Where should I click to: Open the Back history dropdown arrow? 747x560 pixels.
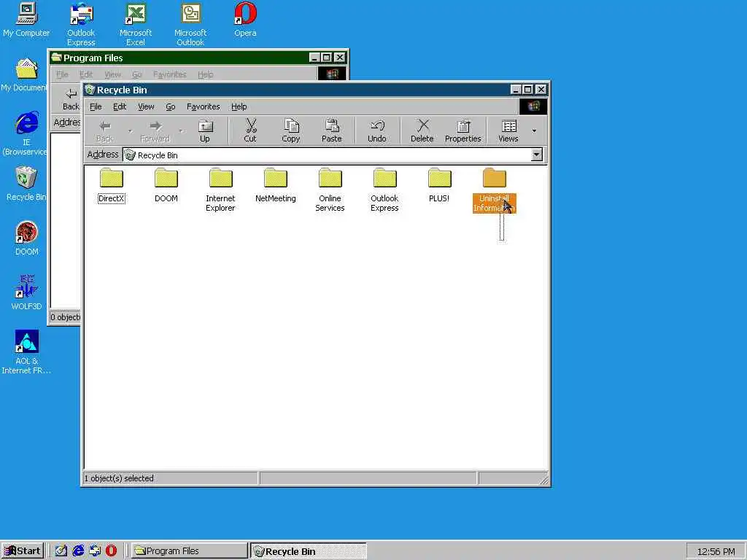tap(130, 131)
